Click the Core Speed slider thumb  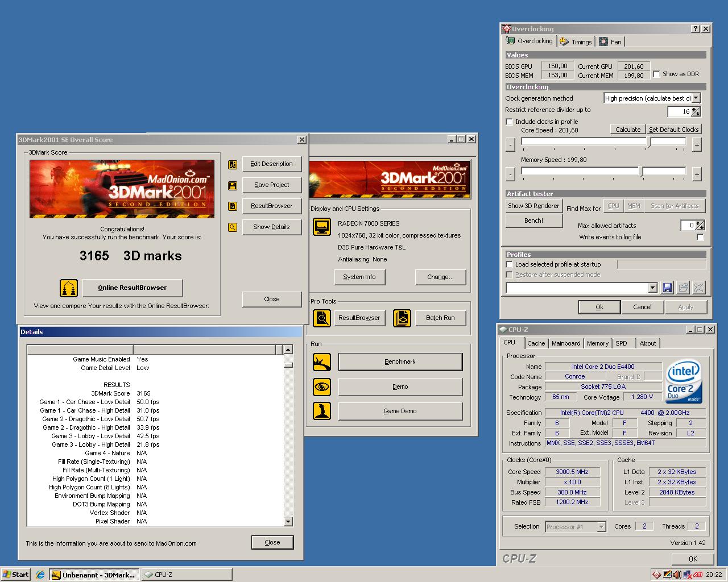(649, 143)
